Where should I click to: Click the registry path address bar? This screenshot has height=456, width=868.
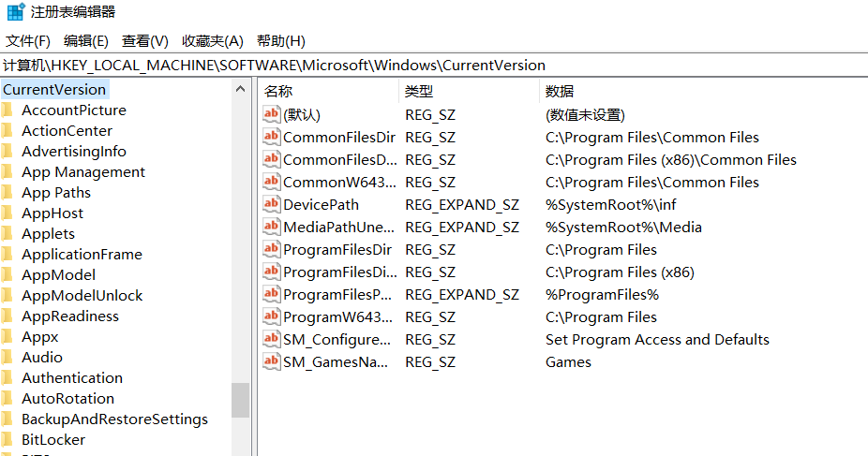click(434, 66)
